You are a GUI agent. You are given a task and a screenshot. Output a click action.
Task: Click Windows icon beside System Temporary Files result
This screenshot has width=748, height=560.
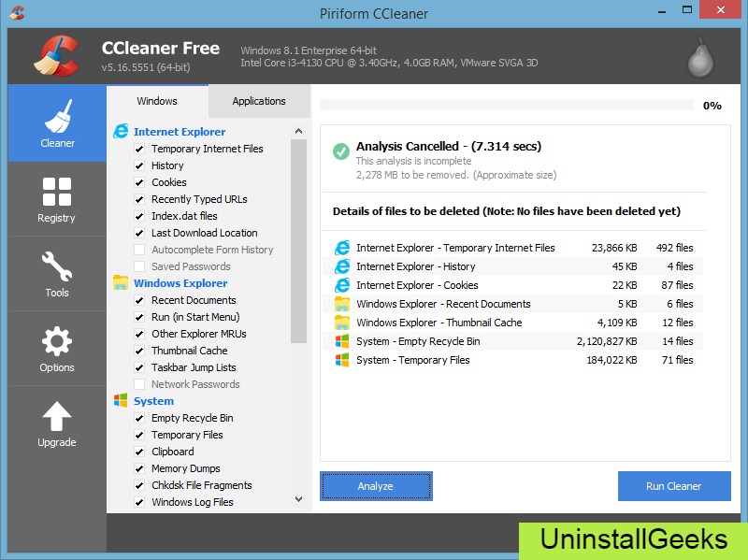point(342,360)
